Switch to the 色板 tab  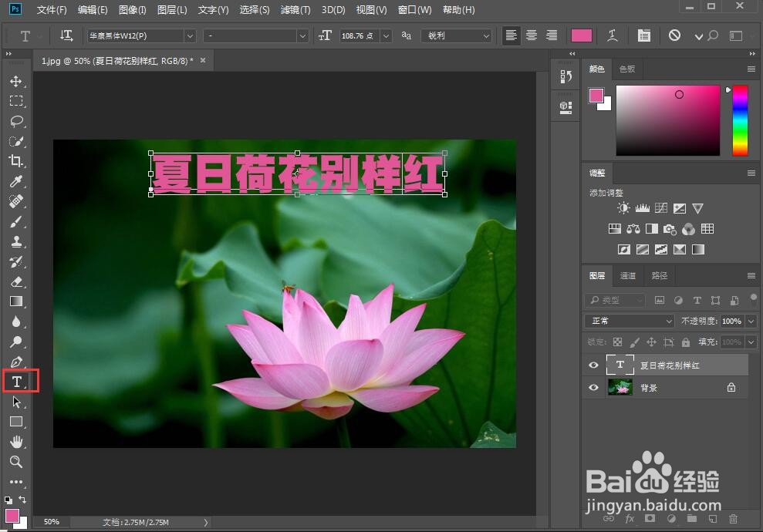626,69
